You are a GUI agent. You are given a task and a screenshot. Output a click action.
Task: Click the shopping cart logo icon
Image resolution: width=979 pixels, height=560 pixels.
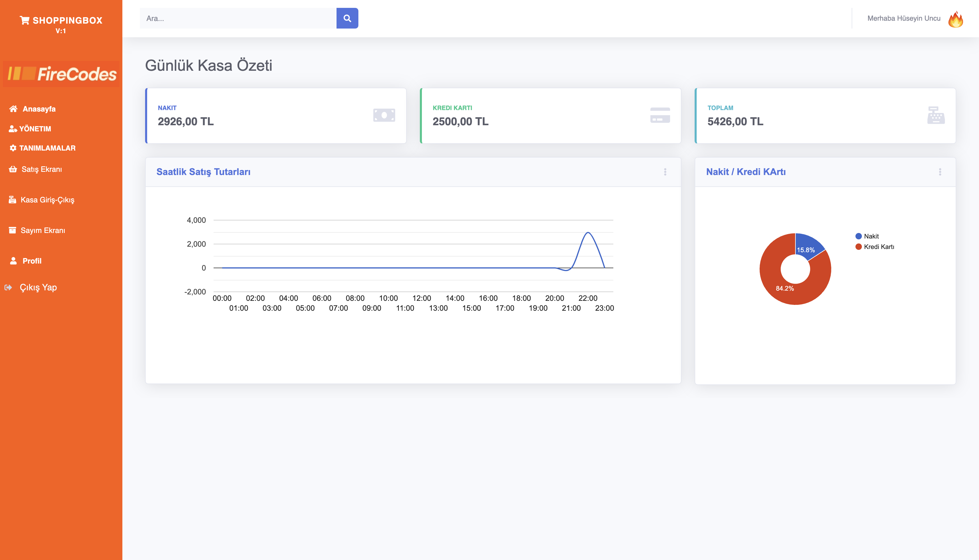tap(25, 20)
